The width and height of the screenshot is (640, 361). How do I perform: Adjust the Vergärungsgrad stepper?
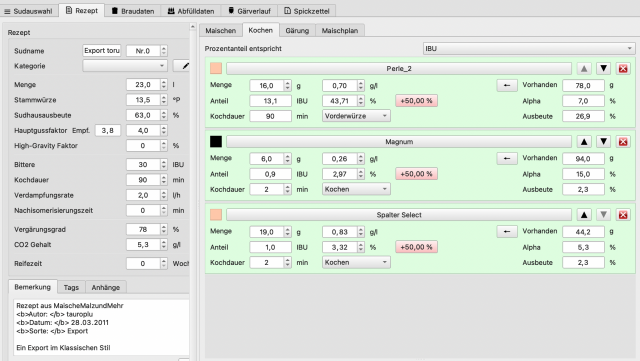(164, 230)
